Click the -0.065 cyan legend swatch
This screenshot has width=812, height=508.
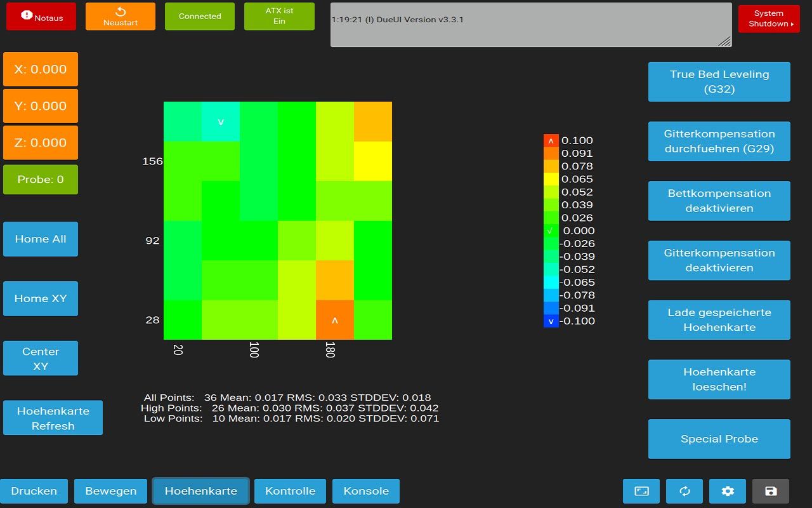point(551,282)
